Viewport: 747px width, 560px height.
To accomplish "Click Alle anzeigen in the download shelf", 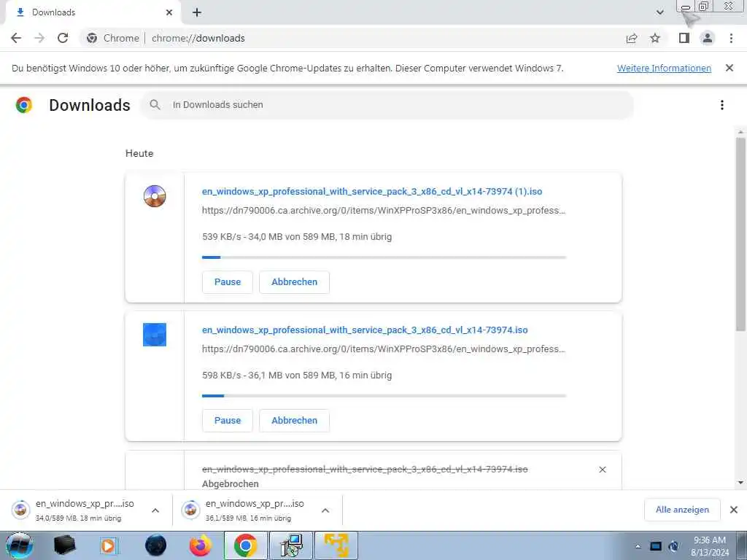I will [682, 510].
